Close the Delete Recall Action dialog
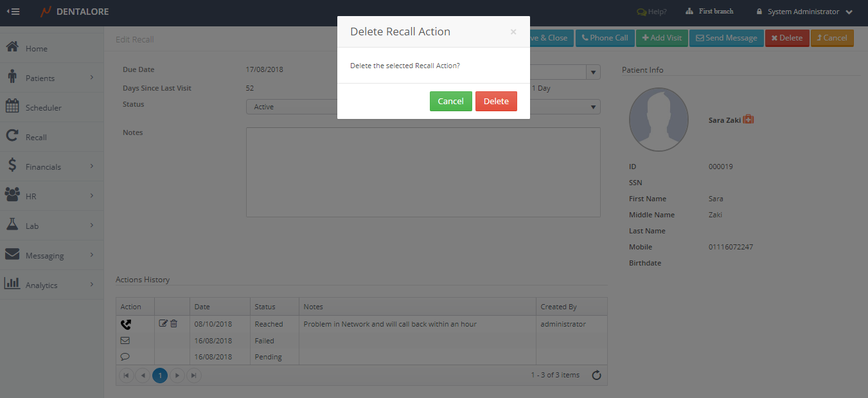868x398 pixels. (x=513, y=32)
